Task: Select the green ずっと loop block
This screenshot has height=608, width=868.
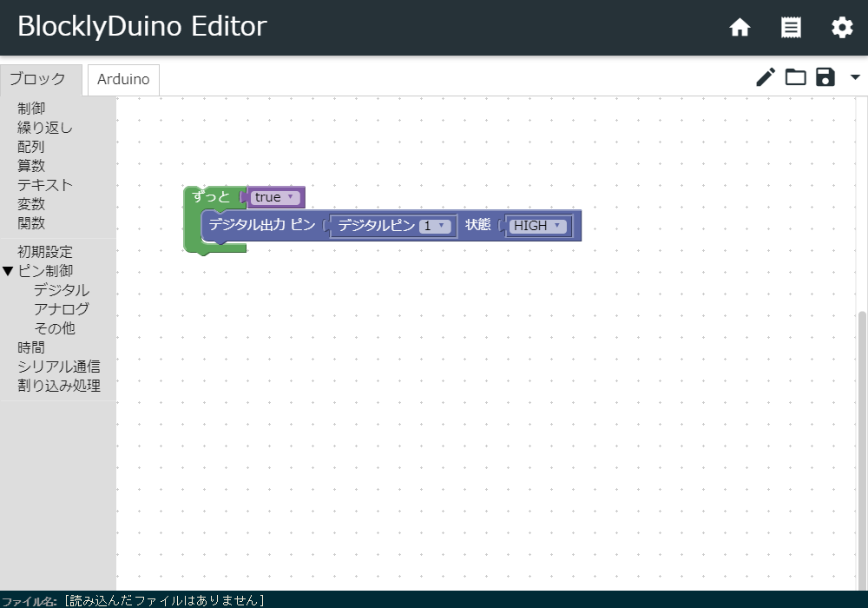Action: (x=211, y=197)
